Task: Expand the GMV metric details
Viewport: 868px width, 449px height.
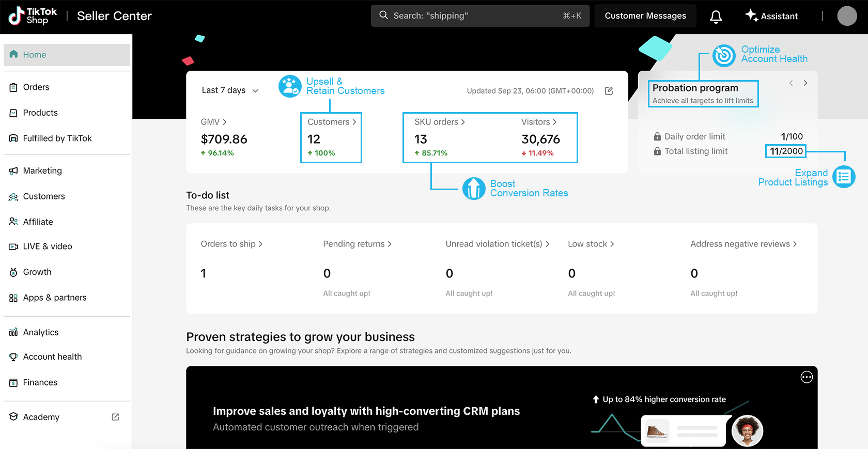Action: 214,122
